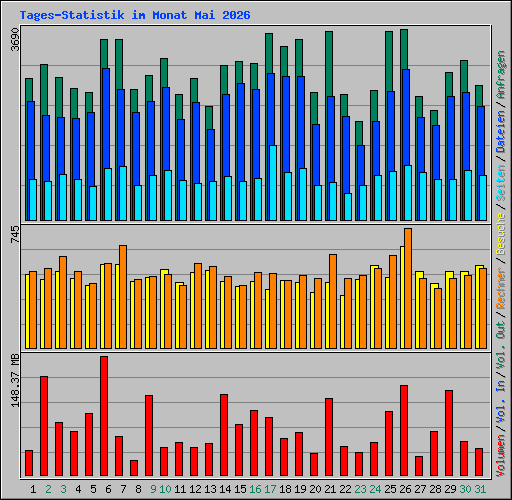Click the red Volumen bar for day 29
512x500 pixels.
coord(449,433)
